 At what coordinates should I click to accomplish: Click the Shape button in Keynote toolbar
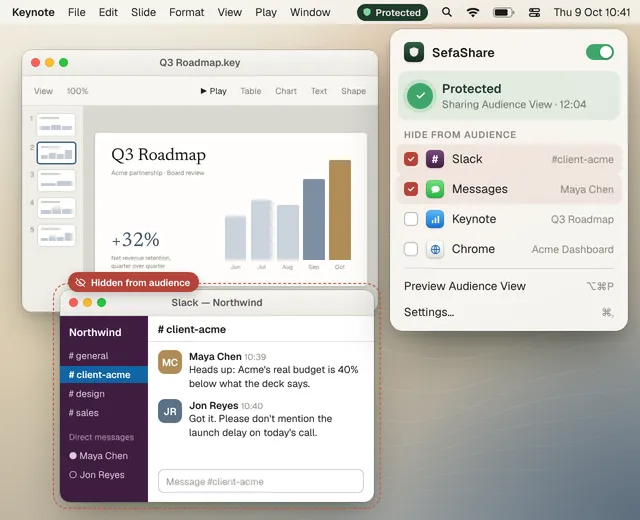coord(353,91)
